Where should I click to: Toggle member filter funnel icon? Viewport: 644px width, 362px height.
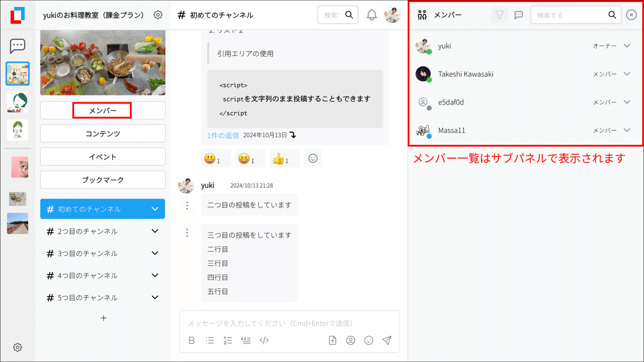click(500, 15)
